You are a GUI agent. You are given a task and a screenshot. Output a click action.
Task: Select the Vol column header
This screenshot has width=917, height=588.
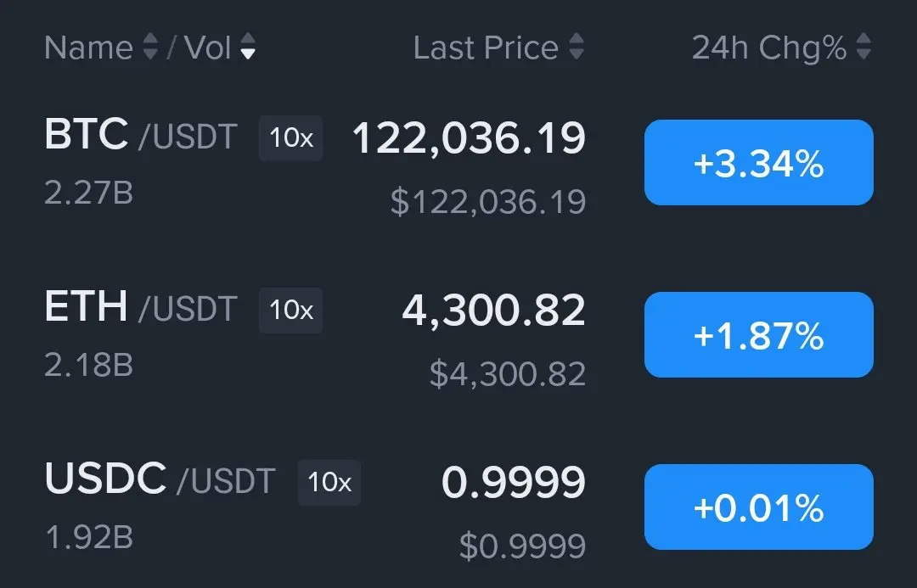[208, 48]
